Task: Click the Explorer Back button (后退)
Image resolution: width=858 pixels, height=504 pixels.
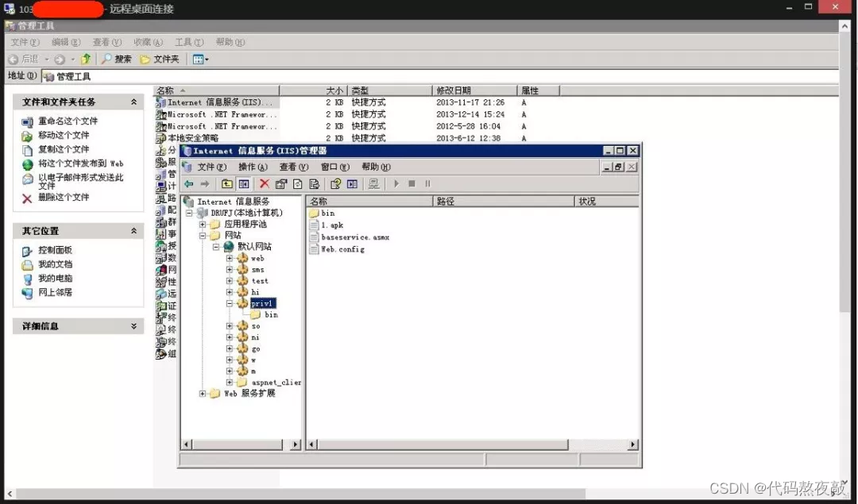Action: click(x=24, y=59)
